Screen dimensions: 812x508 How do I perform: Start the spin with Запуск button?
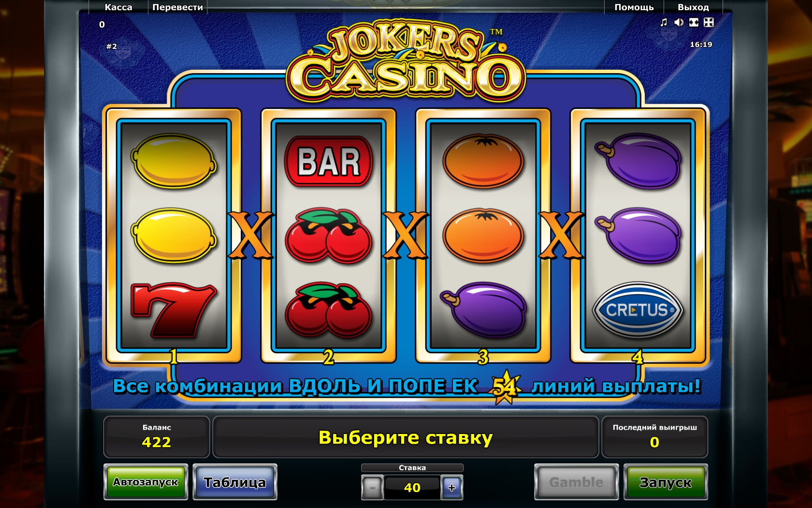coord(666,482)
